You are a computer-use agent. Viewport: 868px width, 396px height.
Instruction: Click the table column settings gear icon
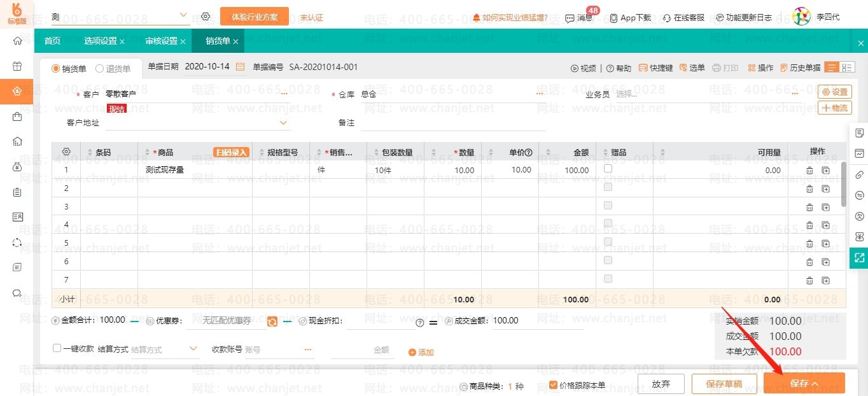point(66,152)
